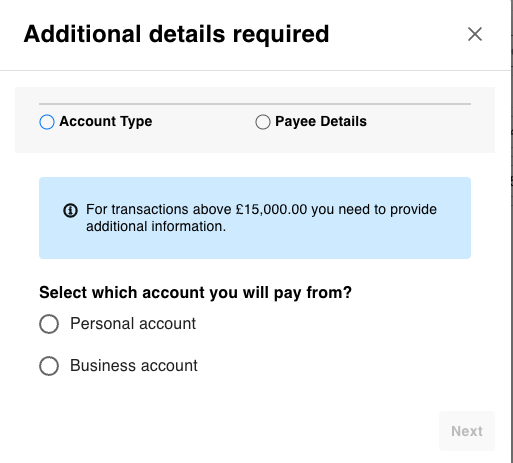The image size is (513, 463).
Task: Click the info icon in the blue banner
Action: pyautogui.click(x=70, y=211)
